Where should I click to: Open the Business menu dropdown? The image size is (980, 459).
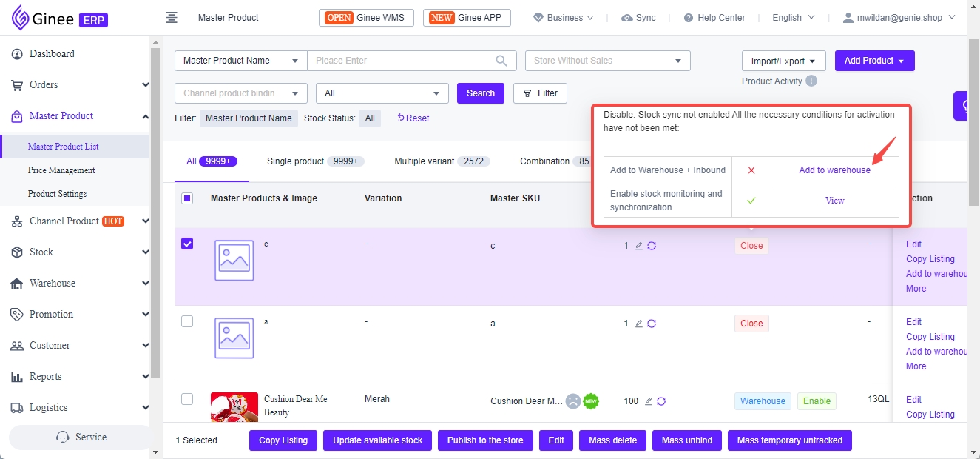(x=564, y=18)
